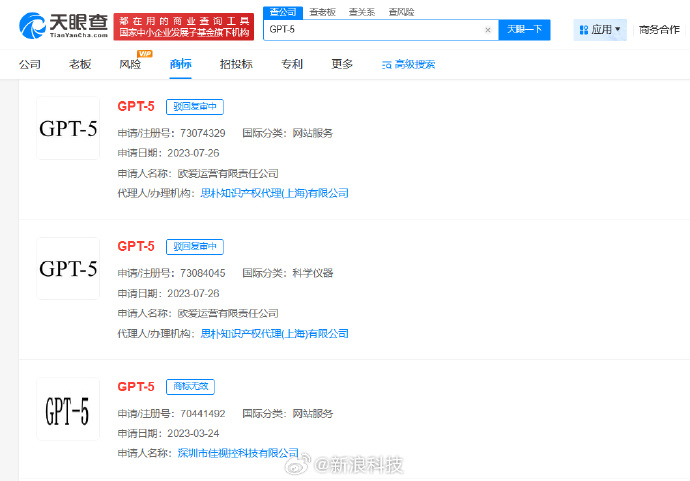Switch to the 老板 results tab
The height and width of the screenshot is (481, 690).
tap(80, 64)
